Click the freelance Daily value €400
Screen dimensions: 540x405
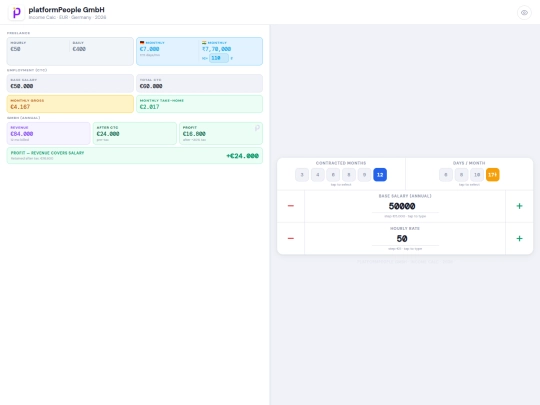pyautogui.click(x=79, y=49)
